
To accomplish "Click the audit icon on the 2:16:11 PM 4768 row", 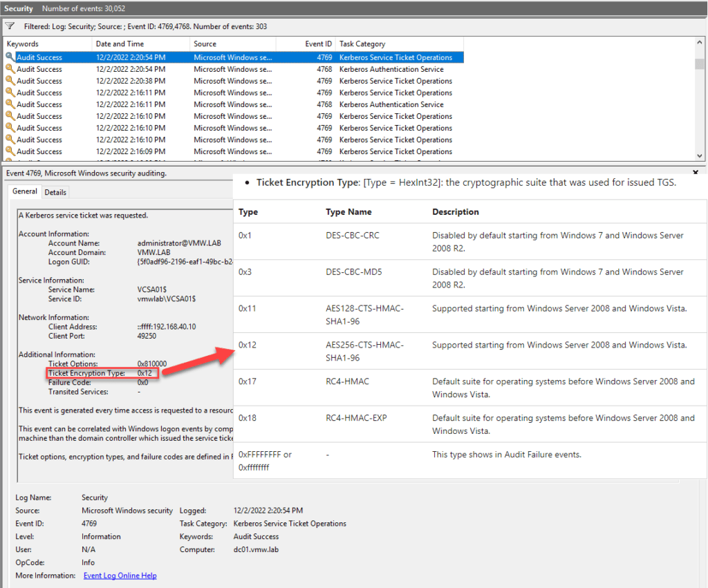I will coord(10,104).
